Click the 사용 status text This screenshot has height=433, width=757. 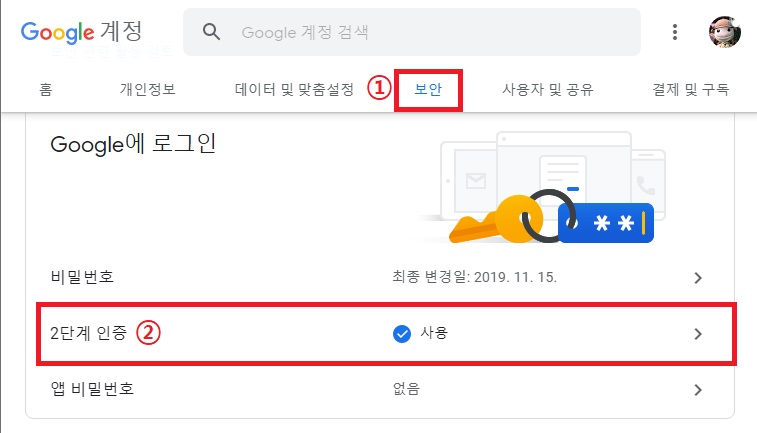[434, 333]
